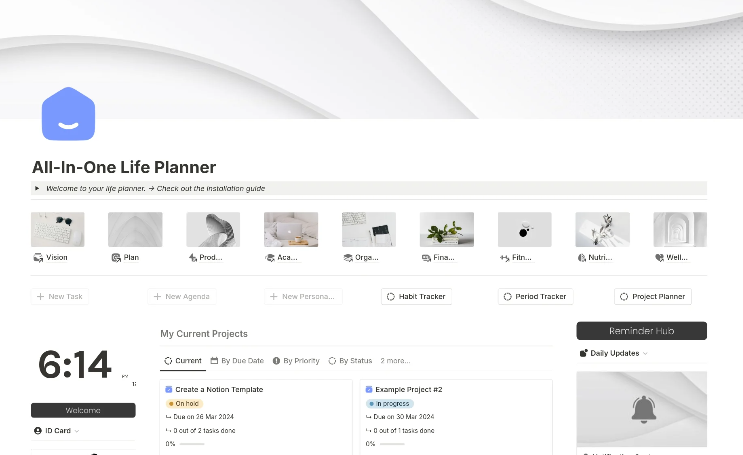Click the Finance page icon
This screenshot has height=455, width=743.
[426, 258]
